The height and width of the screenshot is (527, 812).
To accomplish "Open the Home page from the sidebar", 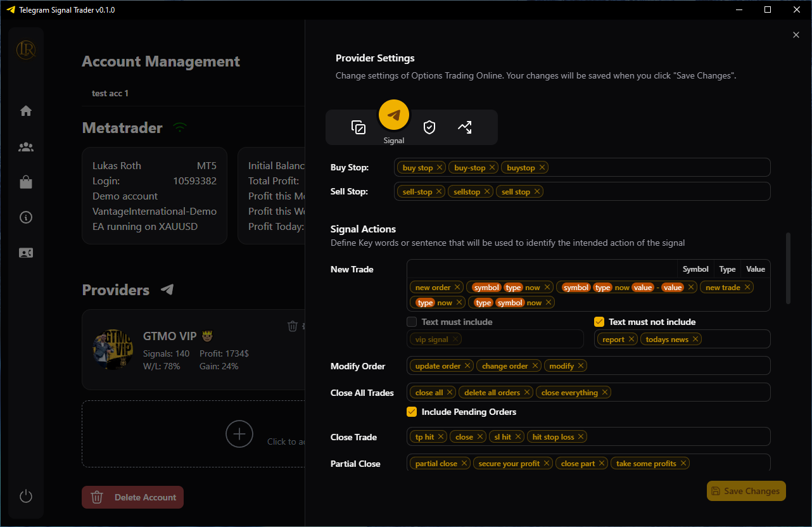I will pyautogui.click(x=26, y=111).
